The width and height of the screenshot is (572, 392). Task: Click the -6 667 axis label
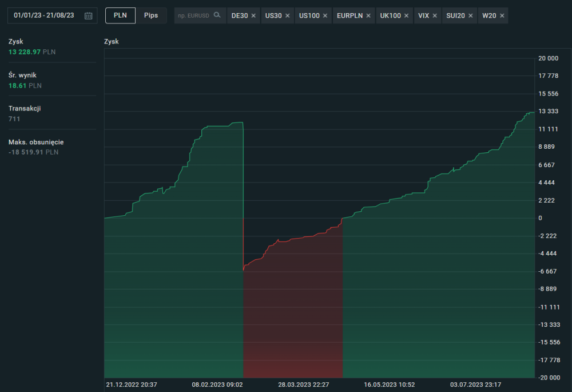547,271
